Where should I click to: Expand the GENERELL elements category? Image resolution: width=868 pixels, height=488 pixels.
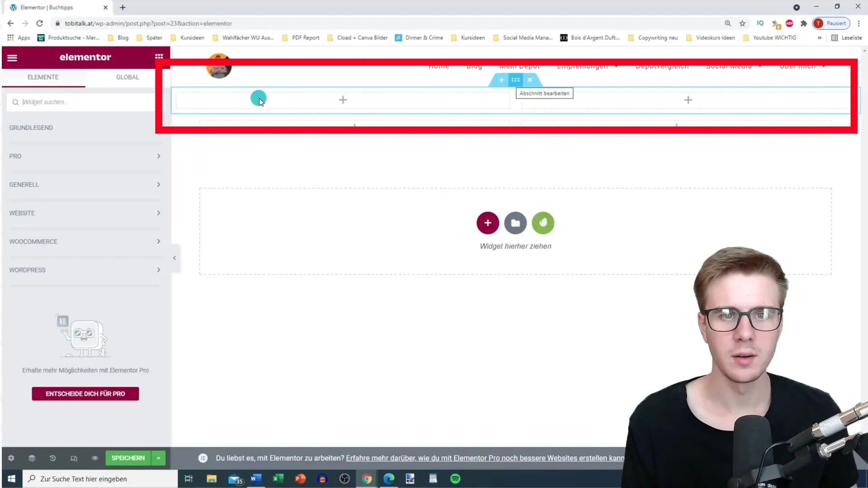click(85, 185)
